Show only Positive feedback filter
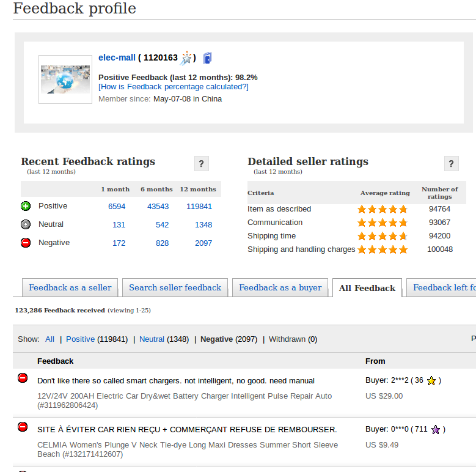Screen dimensions: 476x472 [80, 339]
